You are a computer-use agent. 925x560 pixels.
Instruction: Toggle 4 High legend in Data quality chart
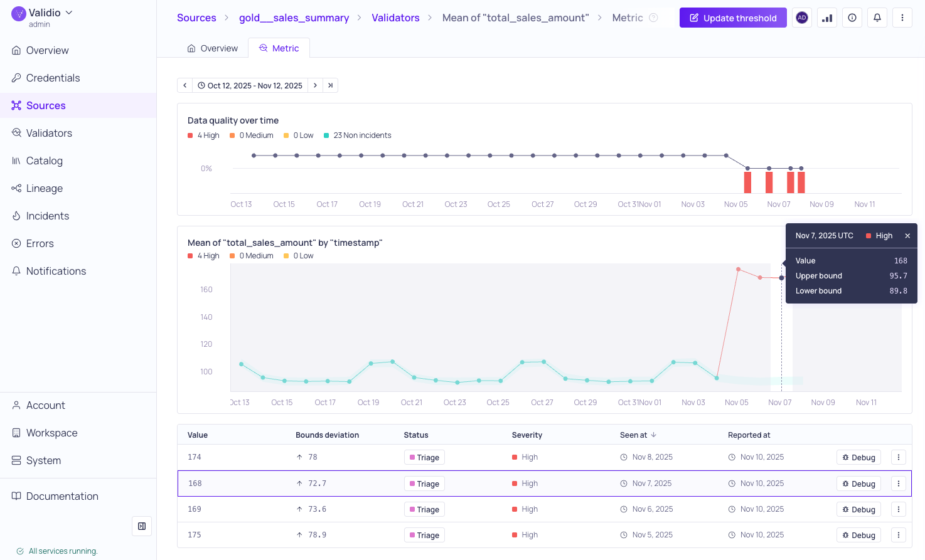point(204,135)
